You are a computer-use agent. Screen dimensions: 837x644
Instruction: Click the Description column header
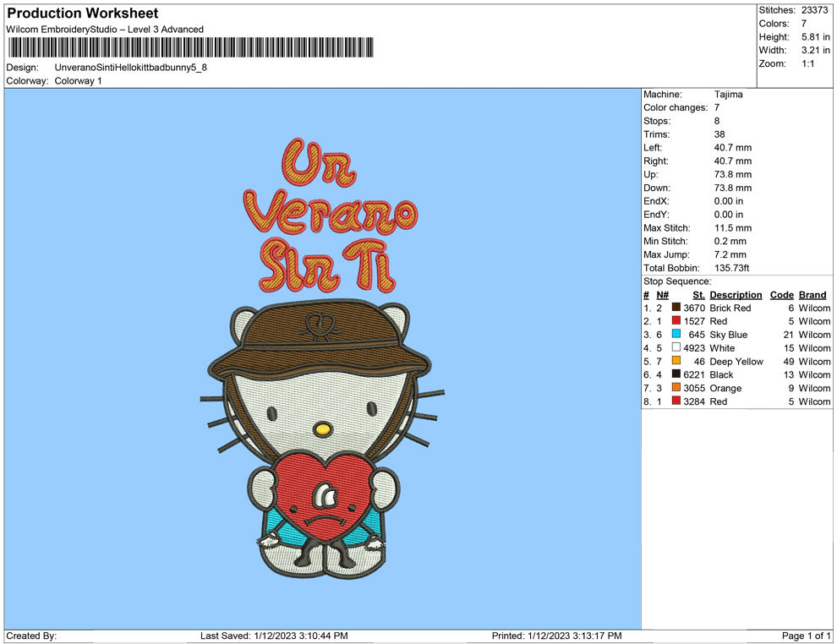point(736,295)
